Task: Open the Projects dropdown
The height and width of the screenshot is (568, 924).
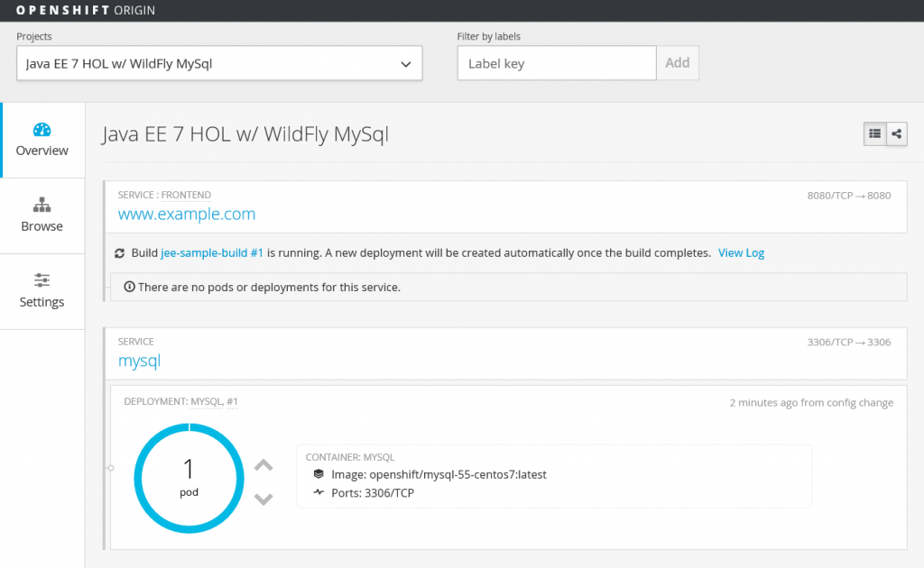Action: pos(219,63)
